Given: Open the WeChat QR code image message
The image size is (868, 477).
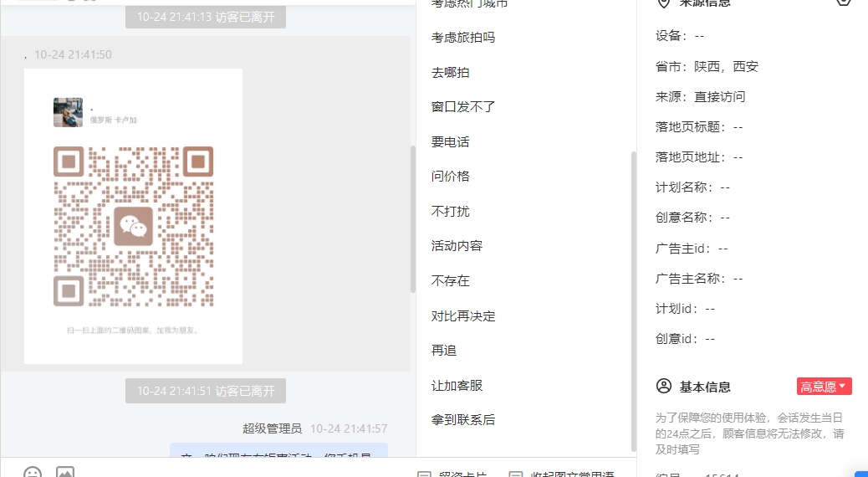Looking at the screenshot, I should pos(134,216).
